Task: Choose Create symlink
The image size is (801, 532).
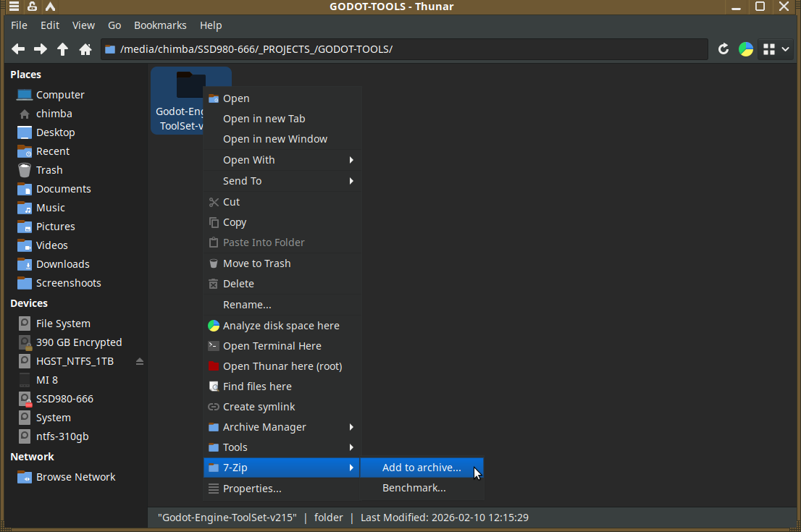Action: click(282, 407)
